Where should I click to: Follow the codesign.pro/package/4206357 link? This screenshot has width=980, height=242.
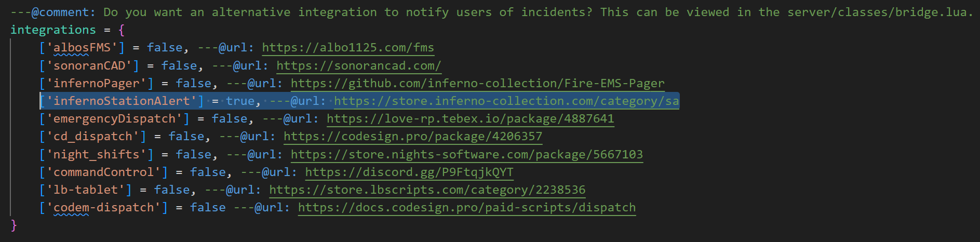pyautogui.click(x=412, y=137)
